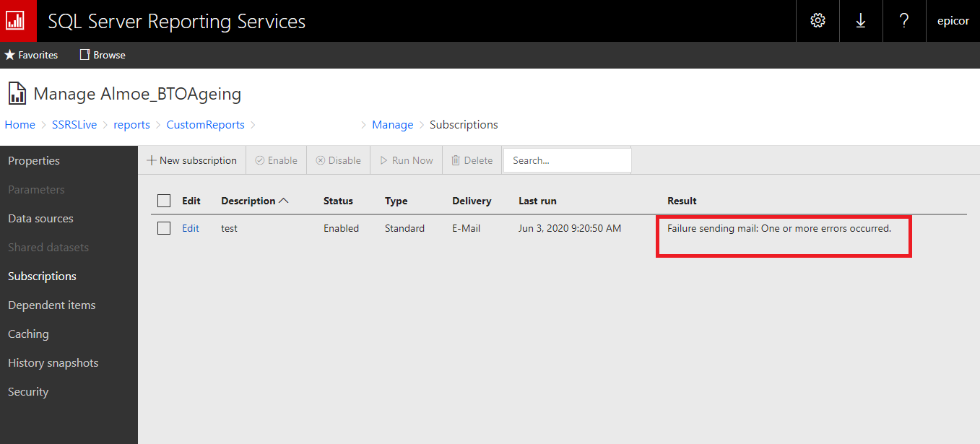
Task: Click the Edit column header
Action: pyautogui.click(x=191, y=201)
